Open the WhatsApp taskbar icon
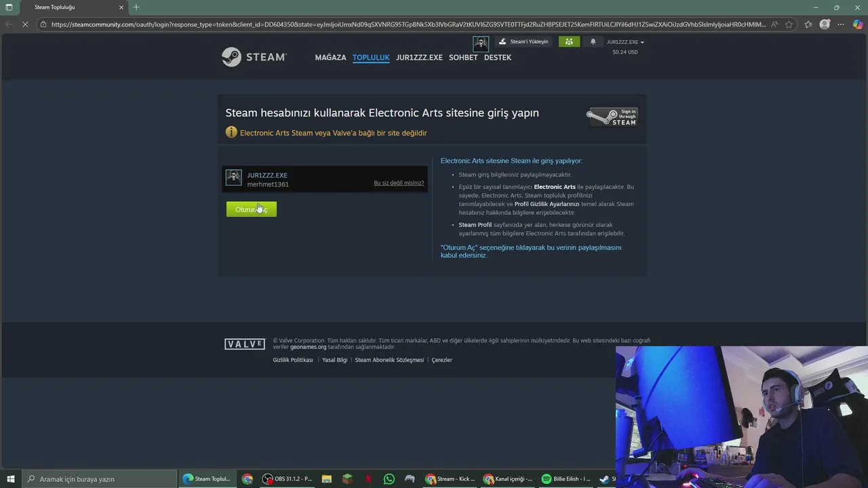Screen dimensions: 868x488 tap(389, 479)
